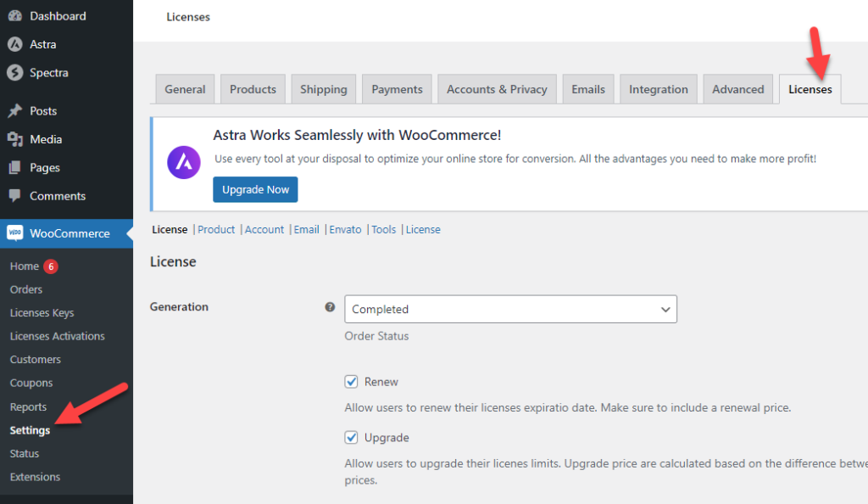Click the "Renew" checkbox label text
This screenshot has width=868, height=504.
(381, 382)
